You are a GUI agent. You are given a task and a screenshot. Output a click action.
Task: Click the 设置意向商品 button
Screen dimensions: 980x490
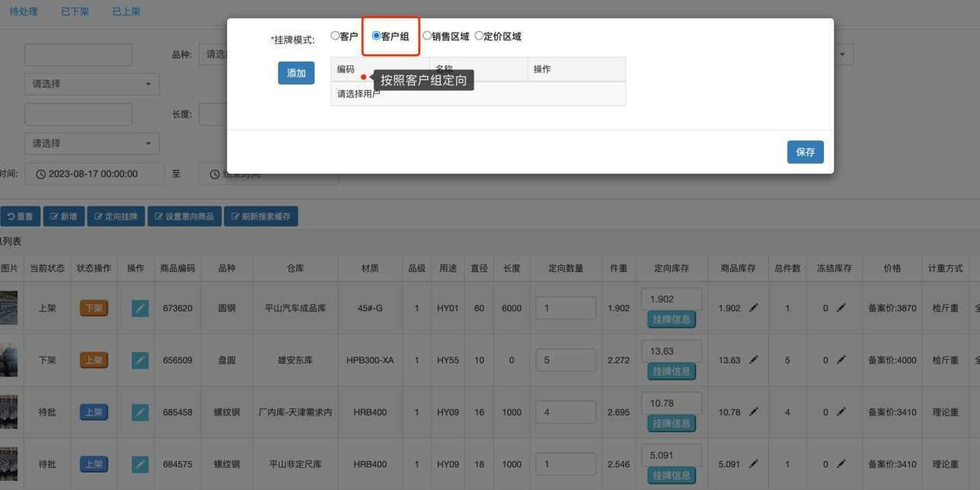click(185, 216)
